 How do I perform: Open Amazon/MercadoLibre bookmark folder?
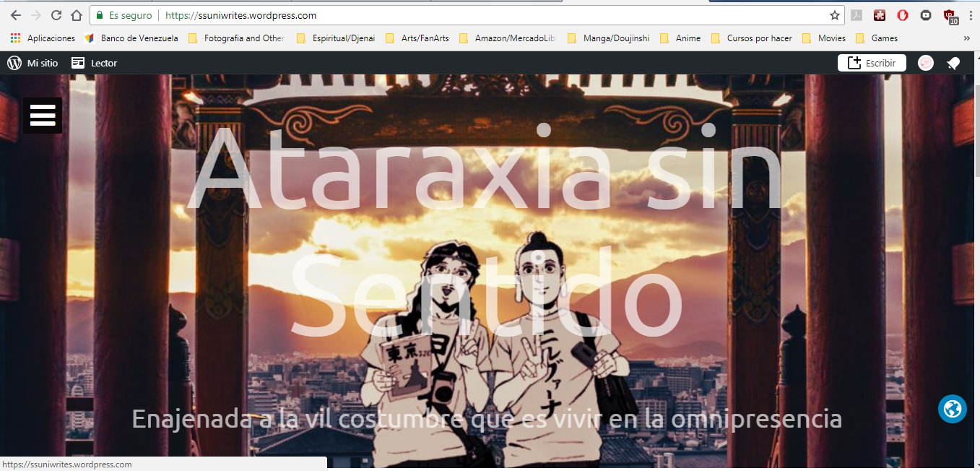pos(508,38)
